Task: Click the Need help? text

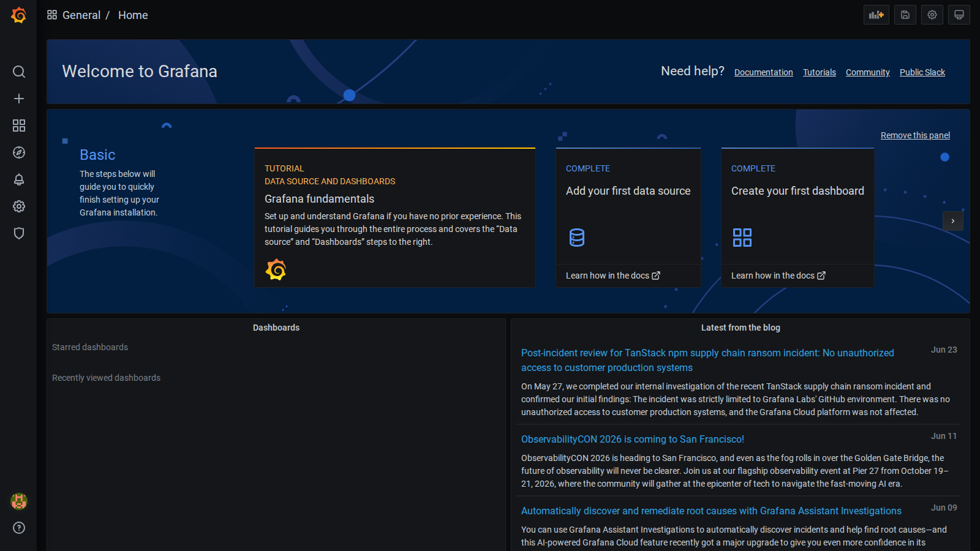Action: click(693, 71)
